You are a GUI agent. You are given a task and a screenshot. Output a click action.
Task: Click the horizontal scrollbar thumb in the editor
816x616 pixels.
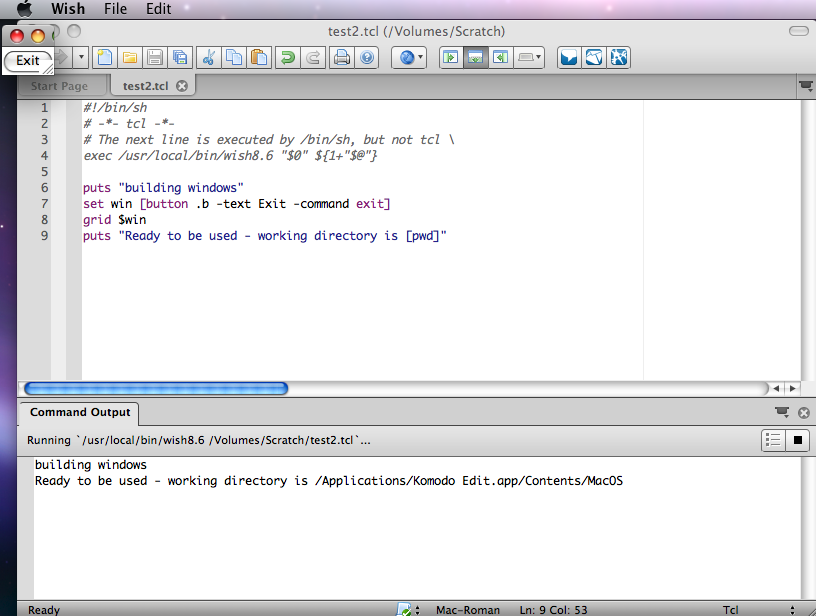tap(155, 388)
